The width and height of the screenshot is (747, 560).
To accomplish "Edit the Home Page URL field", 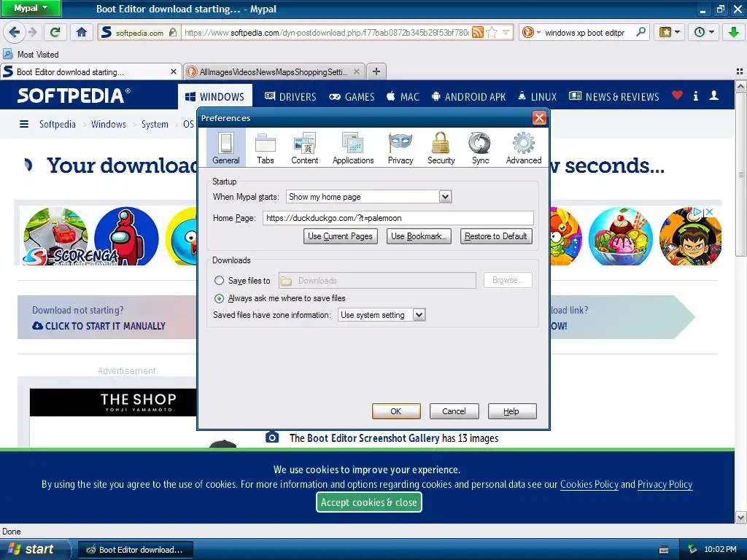I will click(x=398, y=217).
